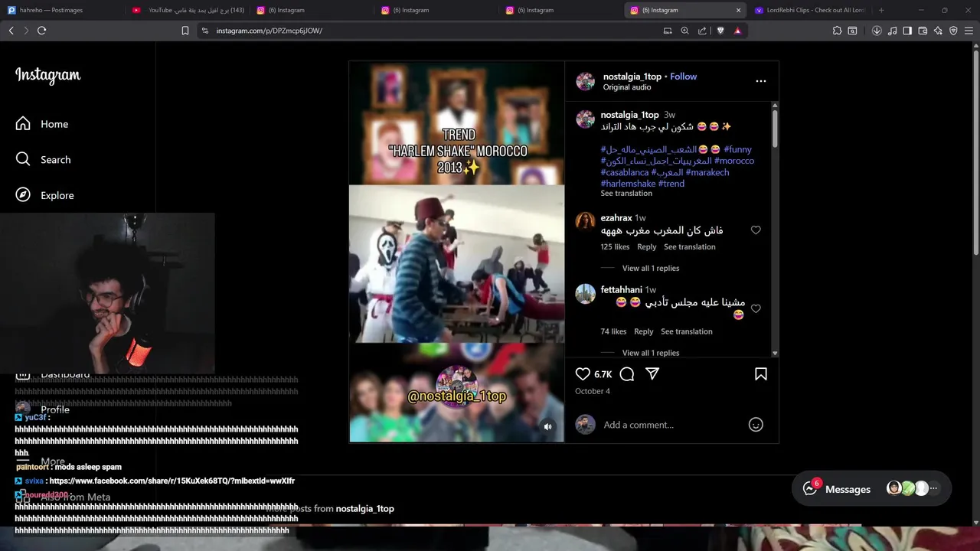Click the Messages three-dot options
The image size is (980, 551).
point(934,488)
